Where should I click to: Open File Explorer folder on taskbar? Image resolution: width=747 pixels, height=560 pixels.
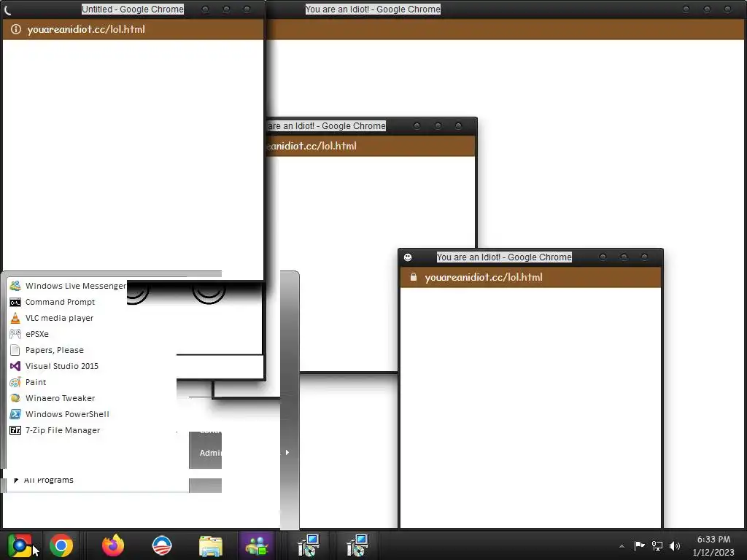[211, 546]
